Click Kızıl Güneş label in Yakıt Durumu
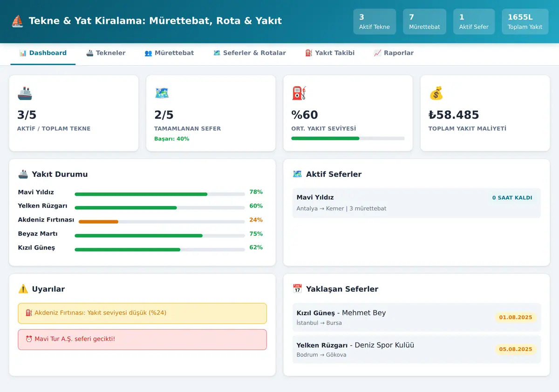The height and width of the screenshot is (392, 559). coord(36,248)
